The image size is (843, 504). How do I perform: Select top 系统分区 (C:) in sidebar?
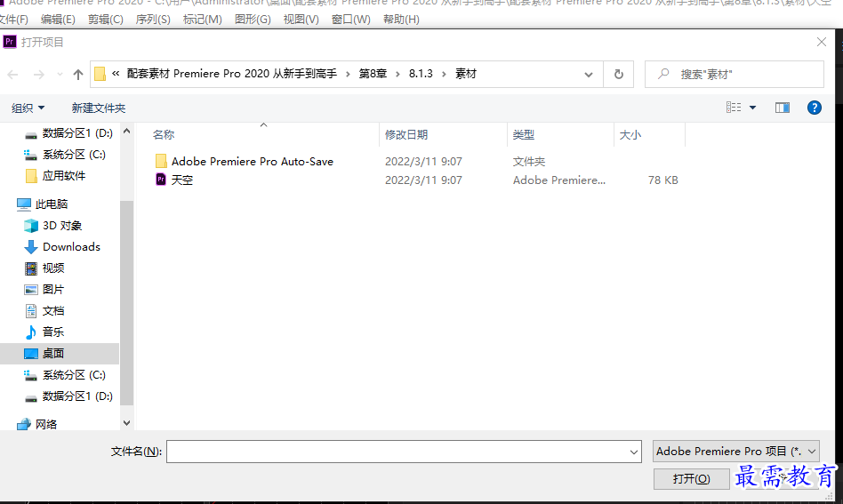74,155
